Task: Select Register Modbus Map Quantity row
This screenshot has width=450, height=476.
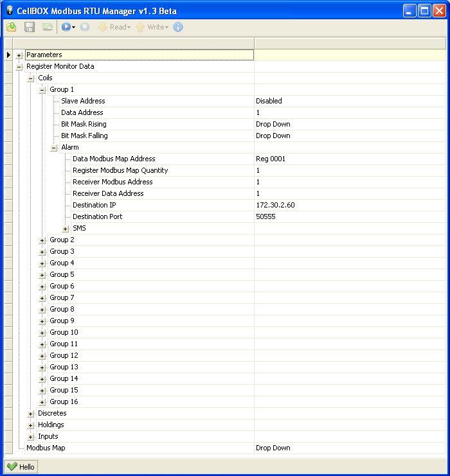Action: pos(120,170)
